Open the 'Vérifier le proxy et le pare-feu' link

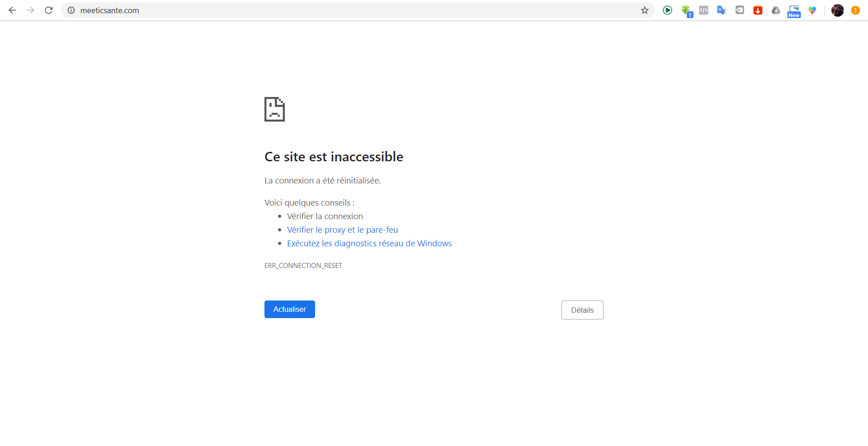342,230
